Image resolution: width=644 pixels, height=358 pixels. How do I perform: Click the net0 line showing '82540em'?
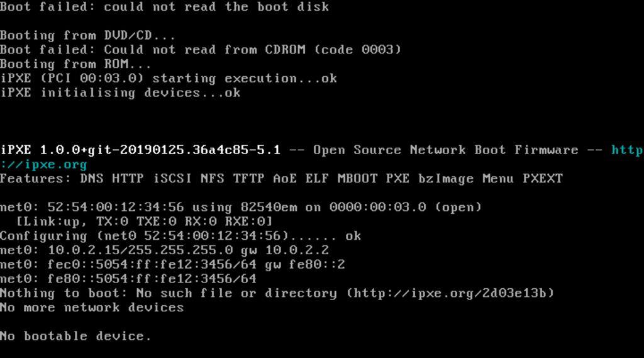240,207
